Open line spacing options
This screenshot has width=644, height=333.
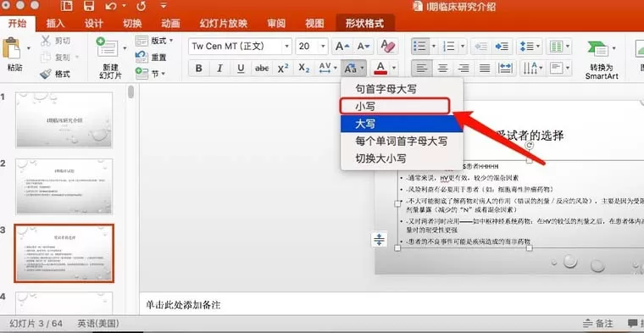point(530,46)
